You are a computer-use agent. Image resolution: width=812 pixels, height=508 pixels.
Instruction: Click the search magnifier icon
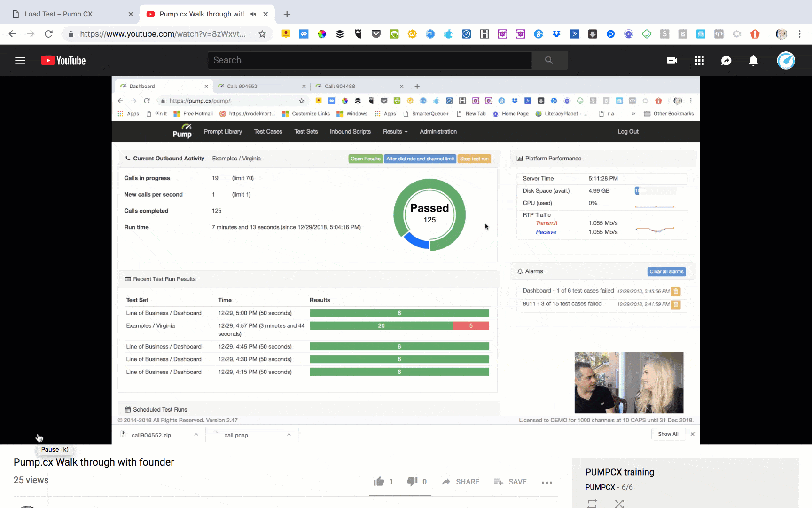[549, 60]
